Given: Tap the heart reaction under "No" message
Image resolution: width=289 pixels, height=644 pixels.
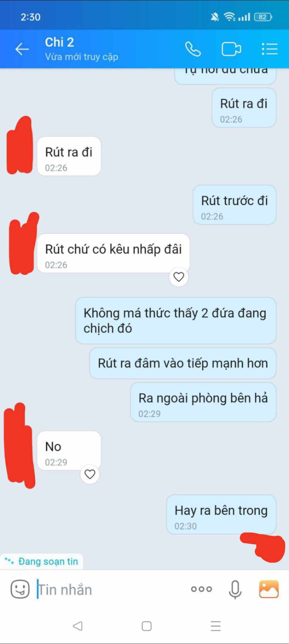Looking at the screenshot, I should [x=90, y=474].
